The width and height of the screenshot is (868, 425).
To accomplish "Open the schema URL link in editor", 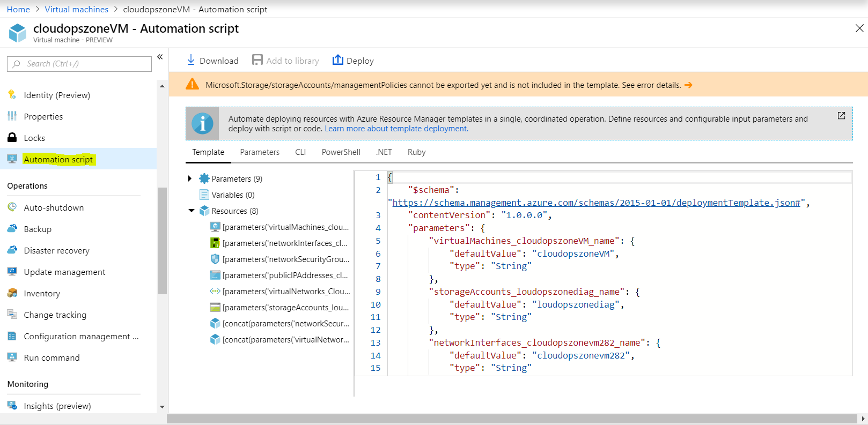I will [x=597, y=203].
